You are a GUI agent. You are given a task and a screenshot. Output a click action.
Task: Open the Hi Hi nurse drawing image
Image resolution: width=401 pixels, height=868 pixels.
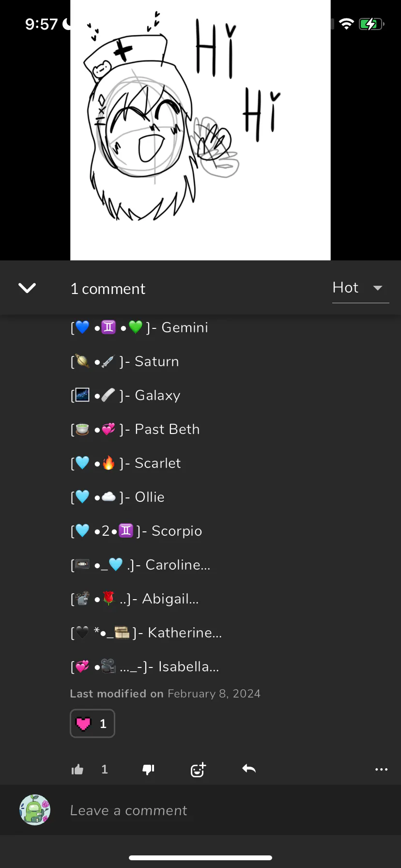point(200,130)
